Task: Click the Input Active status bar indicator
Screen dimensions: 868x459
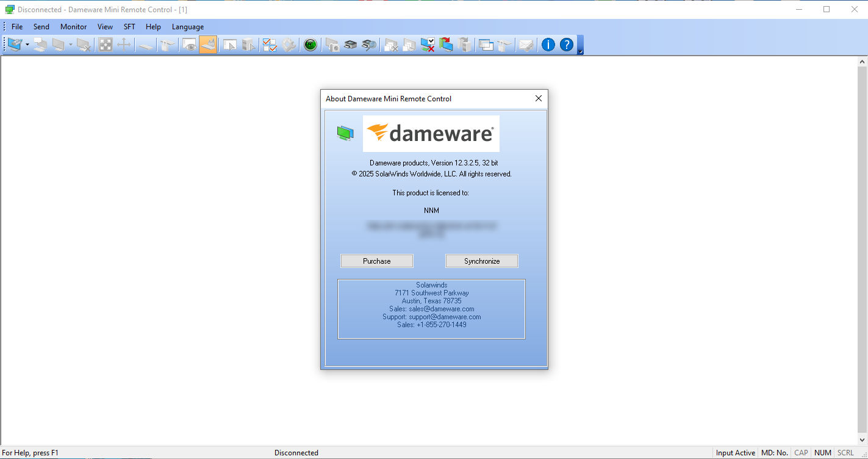Action: (736, 453)
